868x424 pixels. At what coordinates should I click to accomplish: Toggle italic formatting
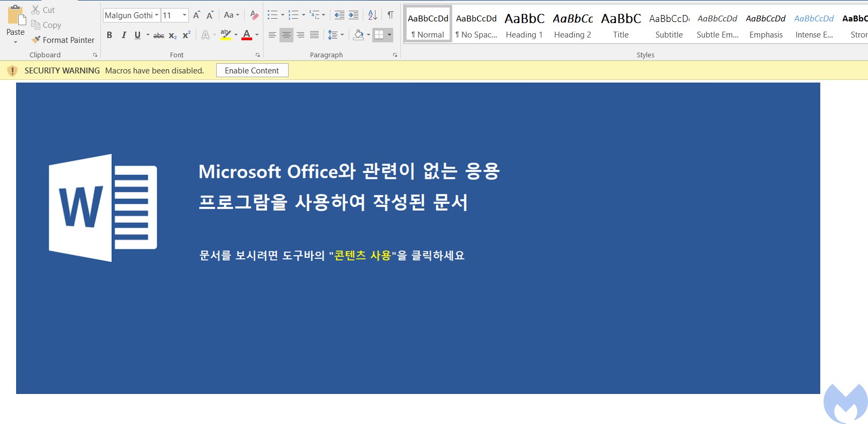point(123,35)
